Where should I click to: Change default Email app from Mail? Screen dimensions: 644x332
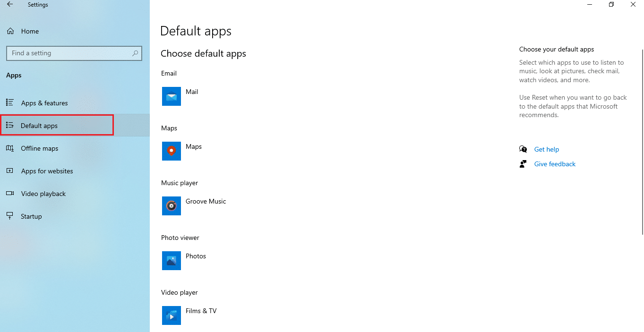point(192,92)
